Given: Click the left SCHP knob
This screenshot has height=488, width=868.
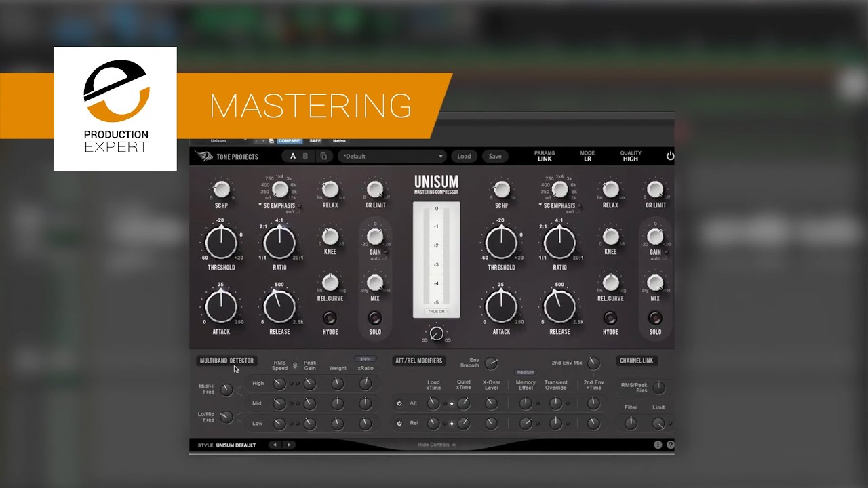Looking at the screenshot, I should coord(221,189).
